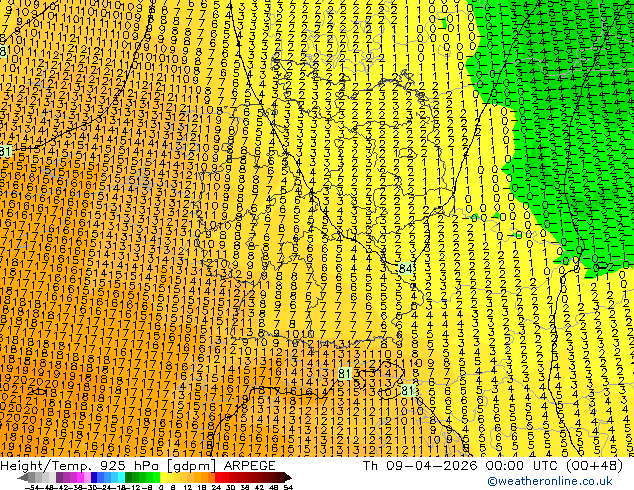Click the 'Th 09-04-2026 00:00 UTC (00+48)' timestamp

pos(493,465)
